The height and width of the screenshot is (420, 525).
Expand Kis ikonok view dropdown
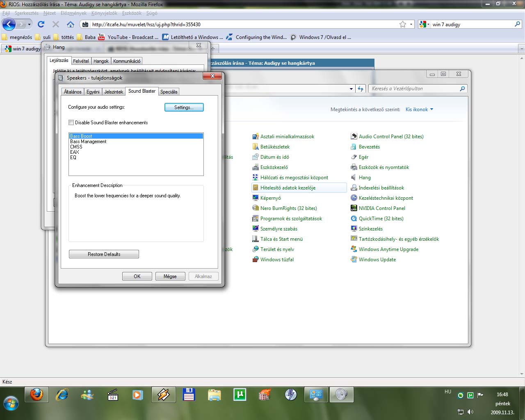(419, 110)
